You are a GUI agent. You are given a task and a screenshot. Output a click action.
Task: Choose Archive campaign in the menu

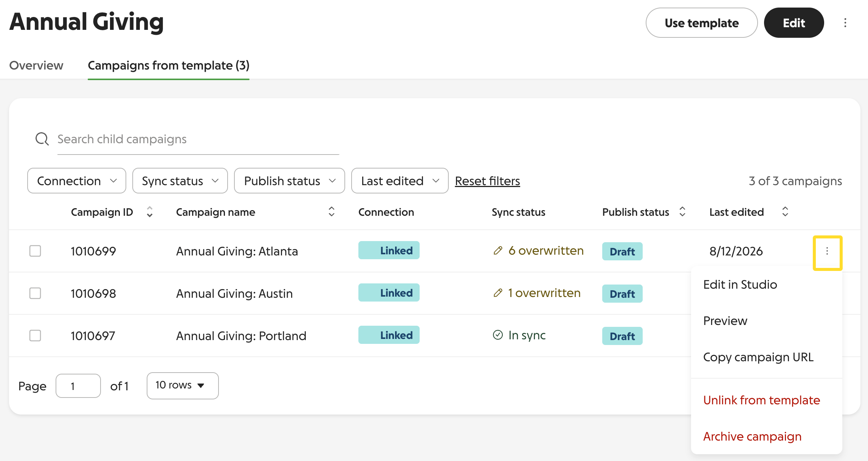pyautogui.click(x=752, y=436)
